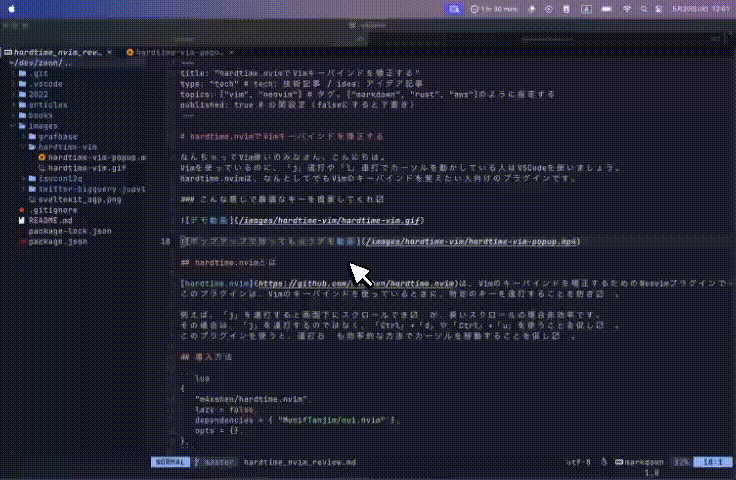Open hardtime-vim-popup.m file in tree
Image resolution: width=736 pixels, height=480 pixels.
tap(97, 158)
